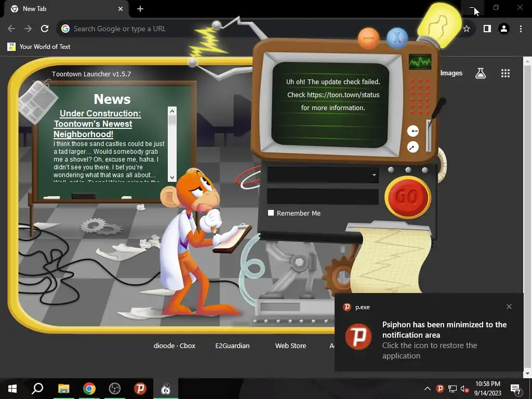Open OBS Studio from taskbar
532x399 pixels.
[x=115, y=389]
